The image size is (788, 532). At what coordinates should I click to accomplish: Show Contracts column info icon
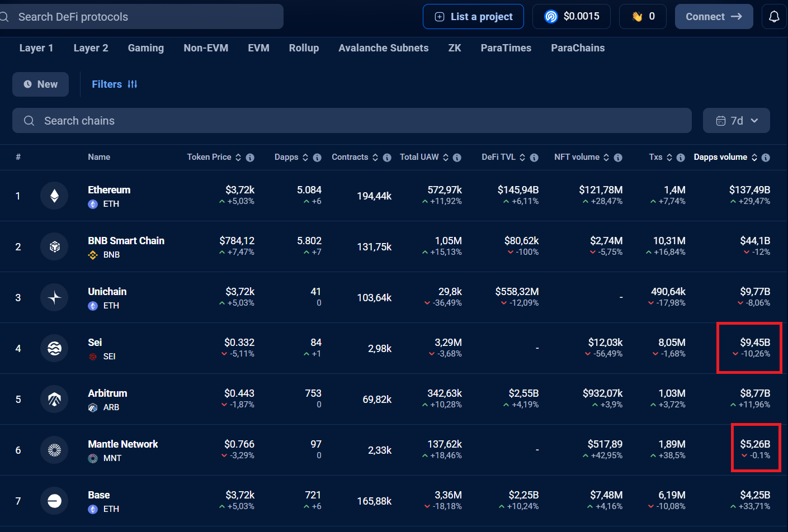coord(387,158)
